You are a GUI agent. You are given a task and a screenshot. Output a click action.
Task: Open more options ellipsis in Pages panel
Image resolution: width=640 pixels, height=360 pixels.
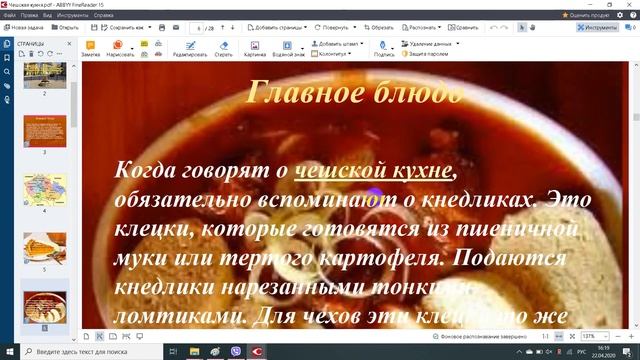coord(60,54)
